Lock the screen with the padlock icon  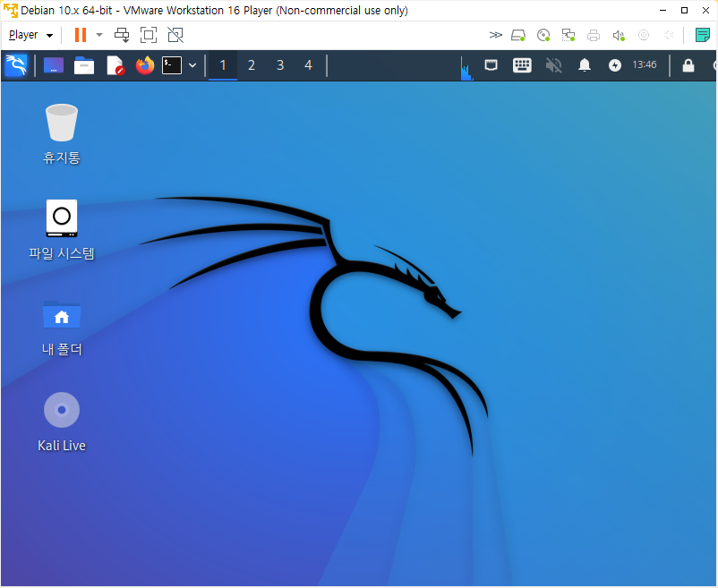[688, 65]
